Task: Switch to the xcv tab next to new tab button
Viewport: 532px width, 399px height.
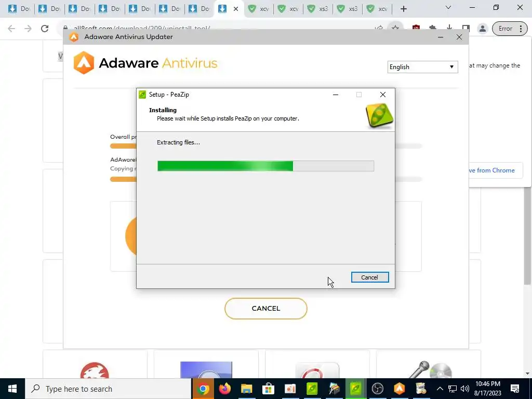Action: click(x=377, y=9)
